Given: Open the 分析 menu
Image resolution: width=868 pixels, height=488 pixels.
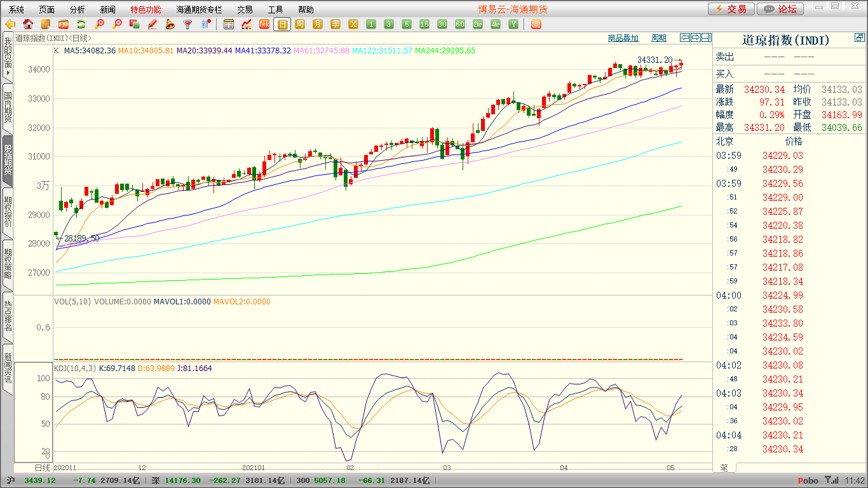Looking at the screenshot, I should [78, 10].
